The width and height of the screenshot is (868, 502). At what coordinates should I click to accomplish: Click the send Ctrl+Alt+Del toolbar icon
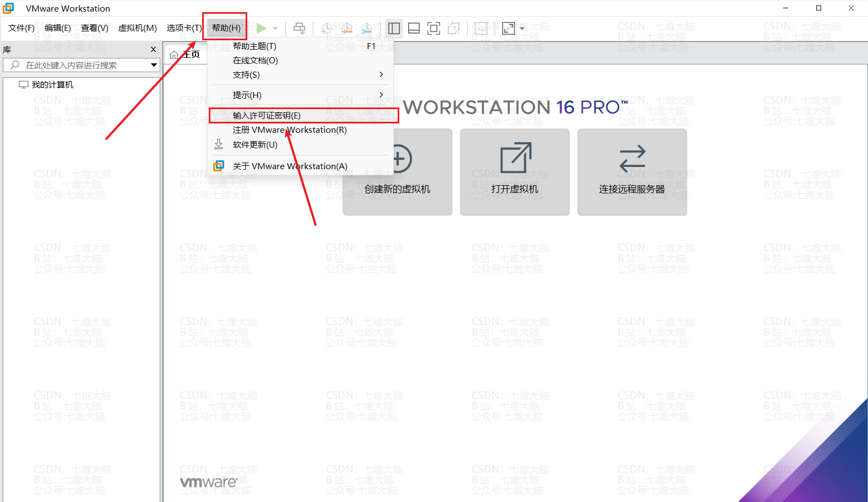point(299,28)
